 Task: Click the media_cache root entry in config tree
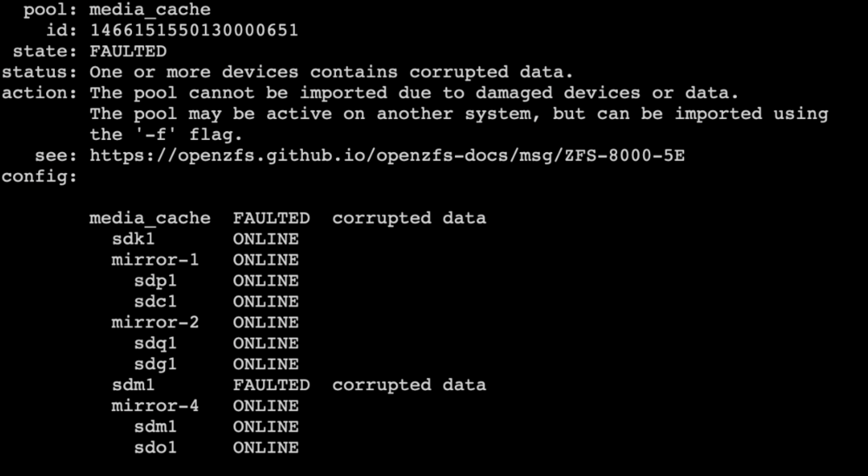[150, 218]
